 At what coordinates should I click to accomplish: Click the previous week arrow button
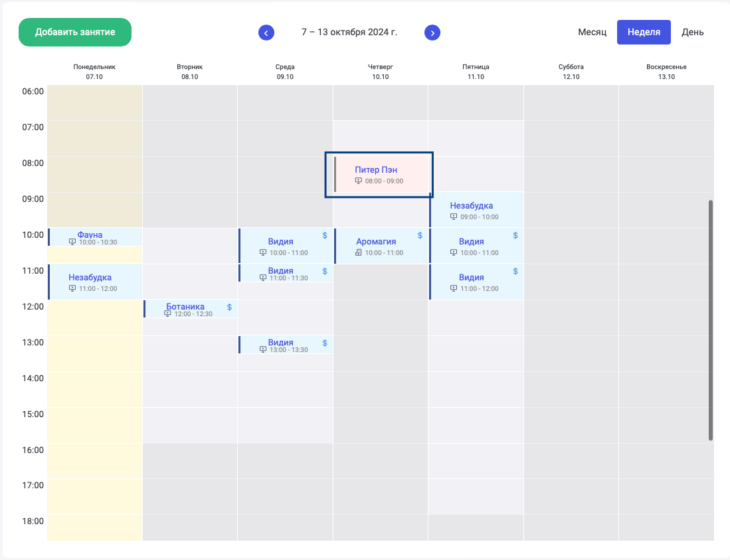pyautogui.click(x=266, y=33)
